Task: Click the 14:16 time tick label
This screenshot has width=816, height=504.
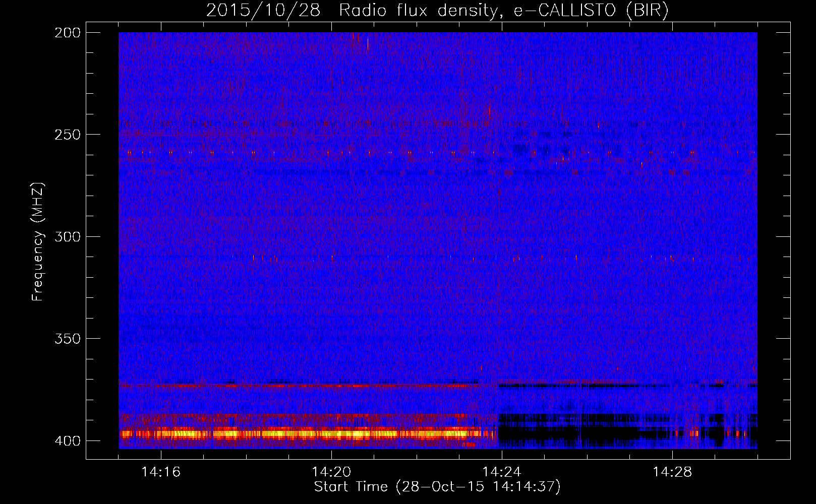Action: coord(161,472)
